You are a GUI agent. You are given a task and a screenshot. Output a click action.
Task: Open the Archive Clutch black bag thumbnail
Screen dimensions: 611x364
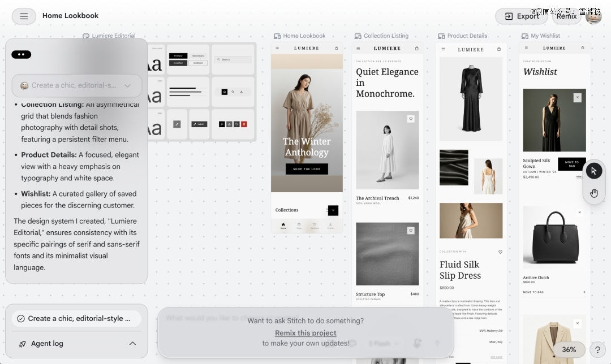[x=554, y=238]
